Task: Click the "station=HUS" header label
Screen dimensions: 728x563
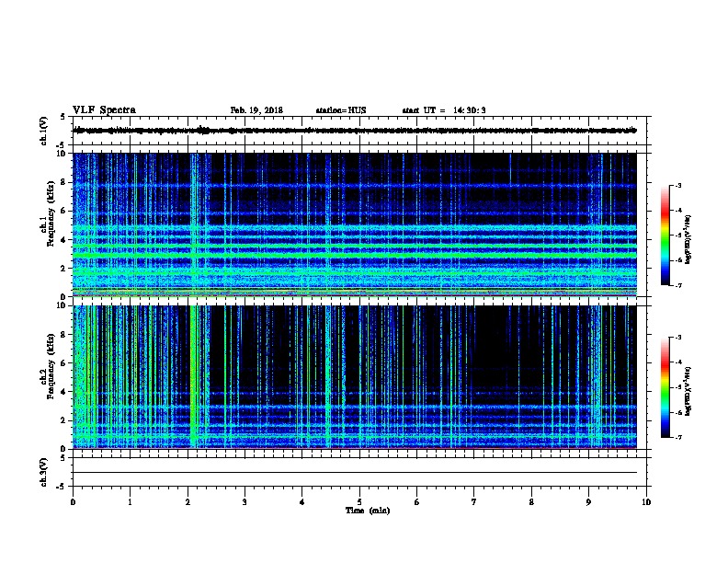Action: [341, 110]
